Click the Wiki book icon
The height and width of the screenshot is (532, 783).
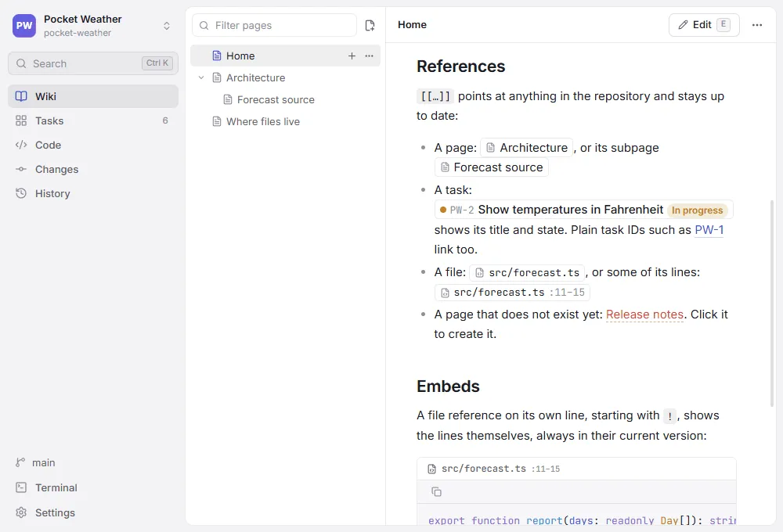[21, 96]
